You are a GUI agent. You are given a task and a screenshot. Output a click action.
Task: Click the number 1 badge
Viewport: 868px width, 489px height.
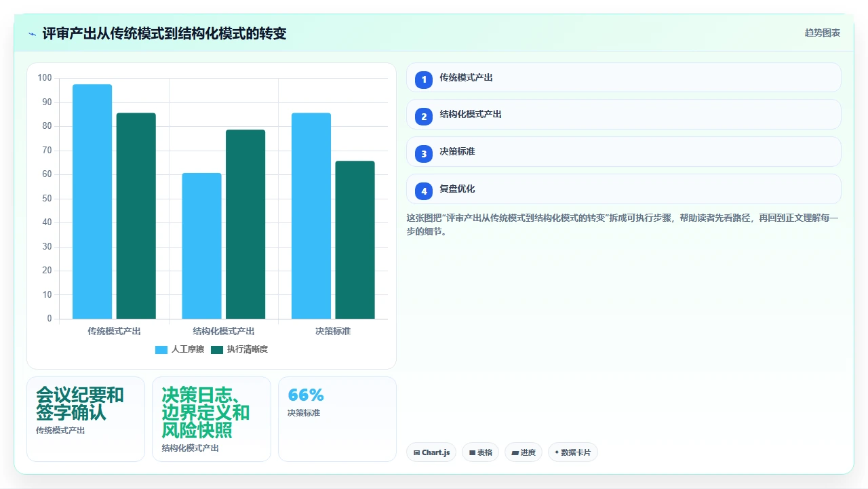pos(424,79)
